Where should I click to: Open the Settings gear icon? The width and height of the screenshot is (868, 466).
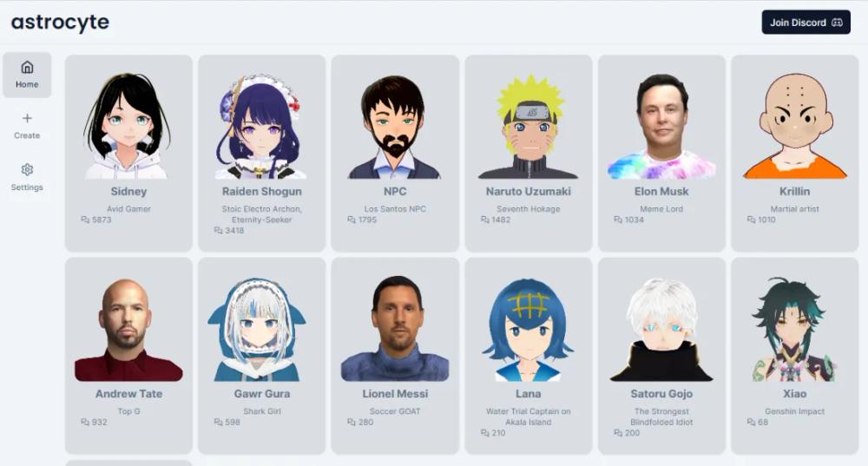(27, 169)
